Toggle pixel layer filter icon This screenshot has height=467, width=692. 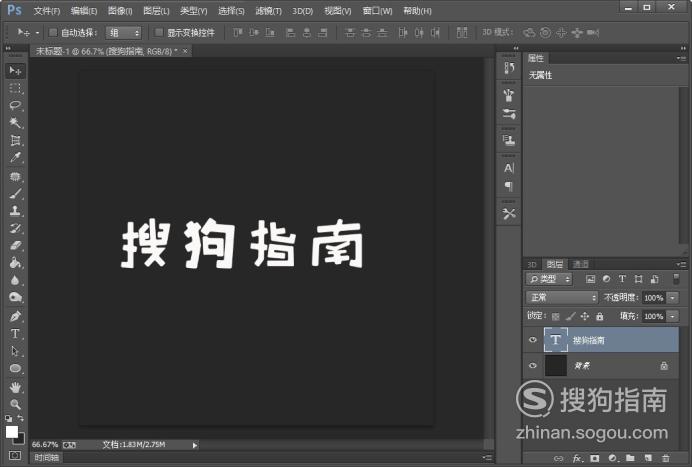[x=590, y=279]
